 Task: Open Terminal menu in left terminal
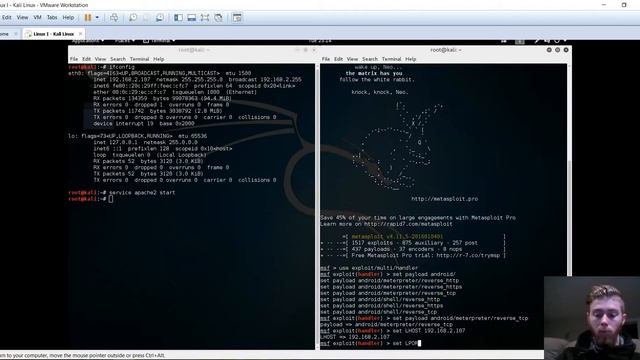(140, 59)
